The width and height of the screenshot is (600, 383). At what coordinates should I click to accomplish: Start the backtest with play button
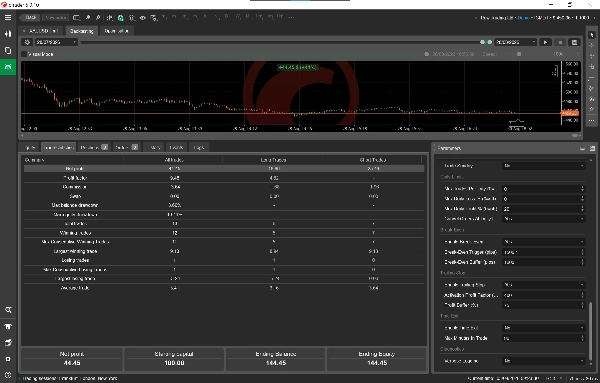[545, 42]
